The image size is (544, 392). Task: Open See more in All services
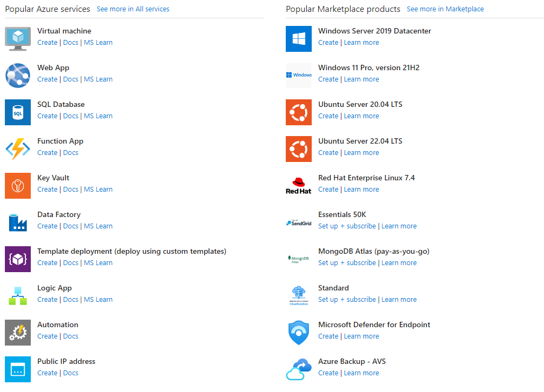pyautogui.click(x=133, y=9)
